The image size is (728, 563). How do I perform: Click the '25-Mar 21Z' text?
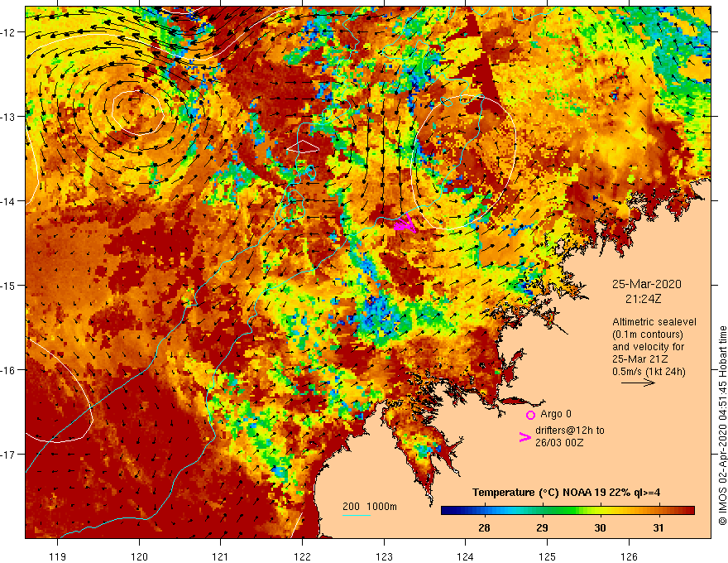click(639, 359)
